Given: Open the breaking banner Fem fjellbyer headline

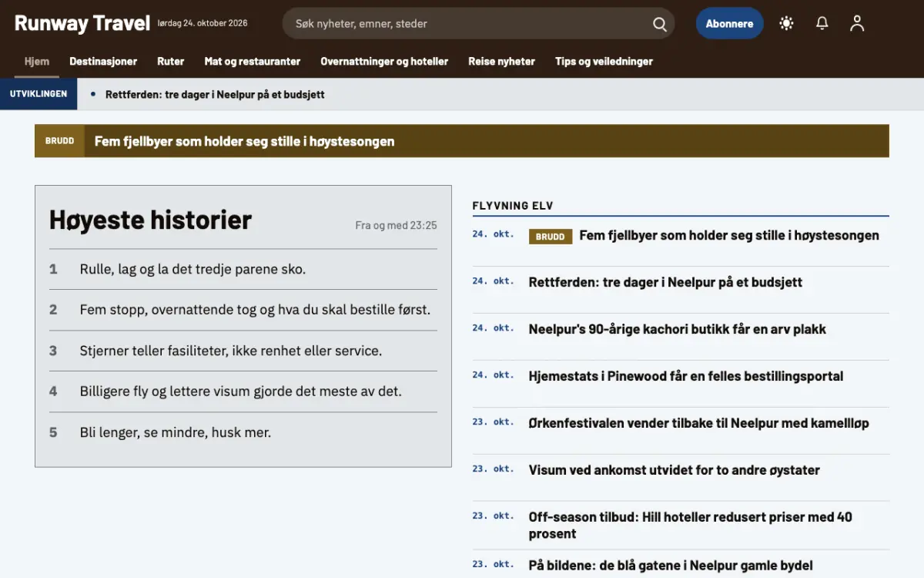Looking at the screenshot, I should point(244,141).
